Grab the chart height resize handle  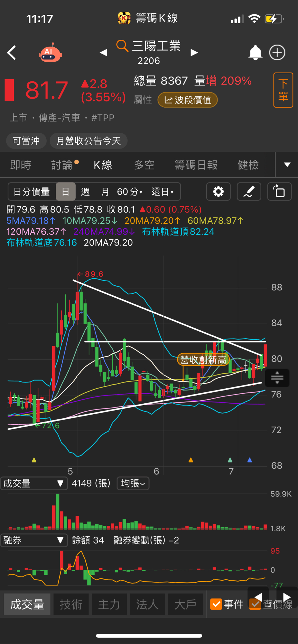click(x=277, y=378)
